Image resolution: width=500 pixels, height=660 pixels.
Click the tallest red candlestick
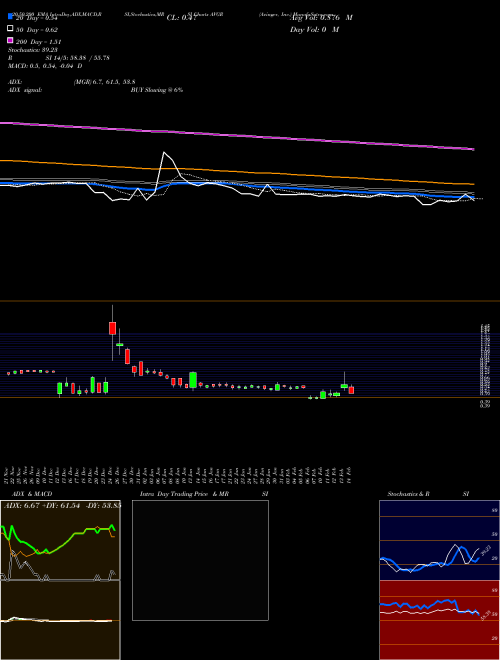pyautogui.click(x=112, y=328)
